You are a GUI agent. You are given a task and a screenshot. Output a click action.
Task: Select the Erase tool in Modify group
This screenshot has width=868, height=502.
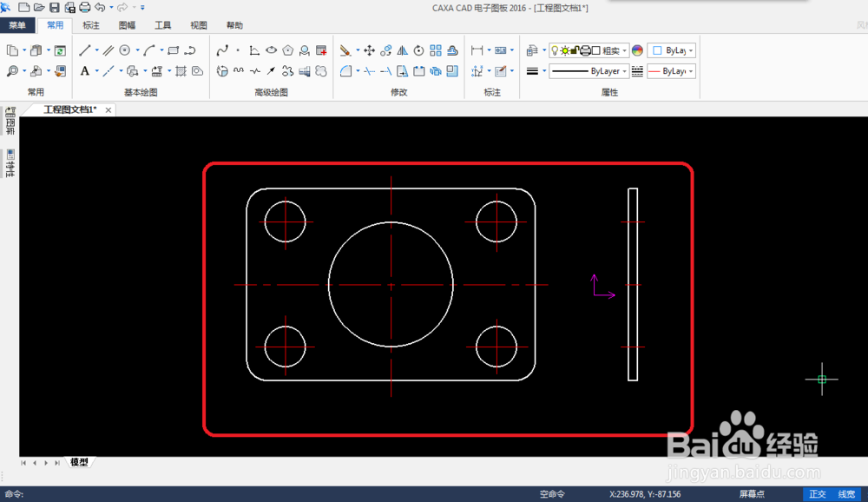coord(345,50)
